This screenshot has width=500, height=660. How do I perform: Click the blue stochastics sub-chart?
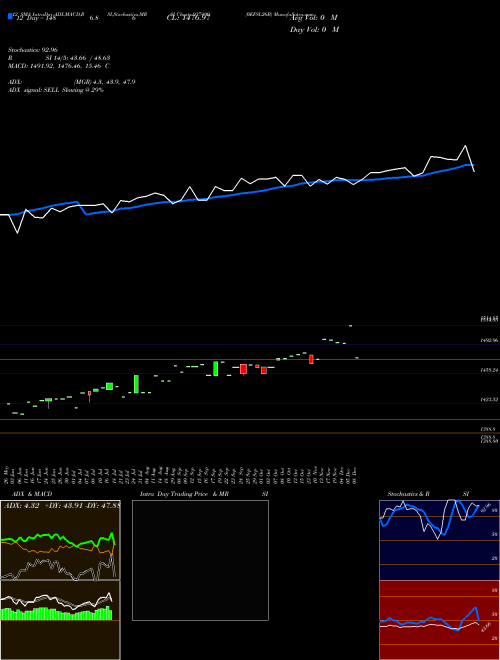pyautogui.click(x=439, y=540)
